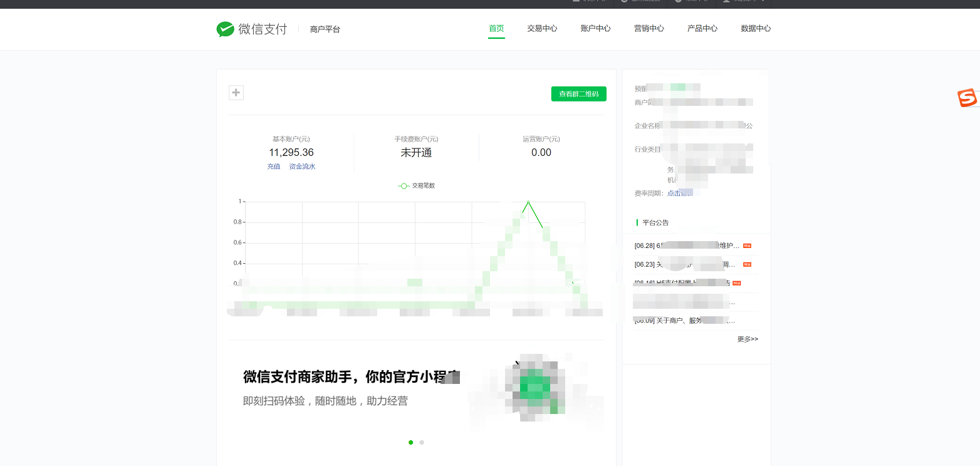Screen dimensions: 980x466
Task: Click the 平台公告 section heading
Action: click(655, 222)
